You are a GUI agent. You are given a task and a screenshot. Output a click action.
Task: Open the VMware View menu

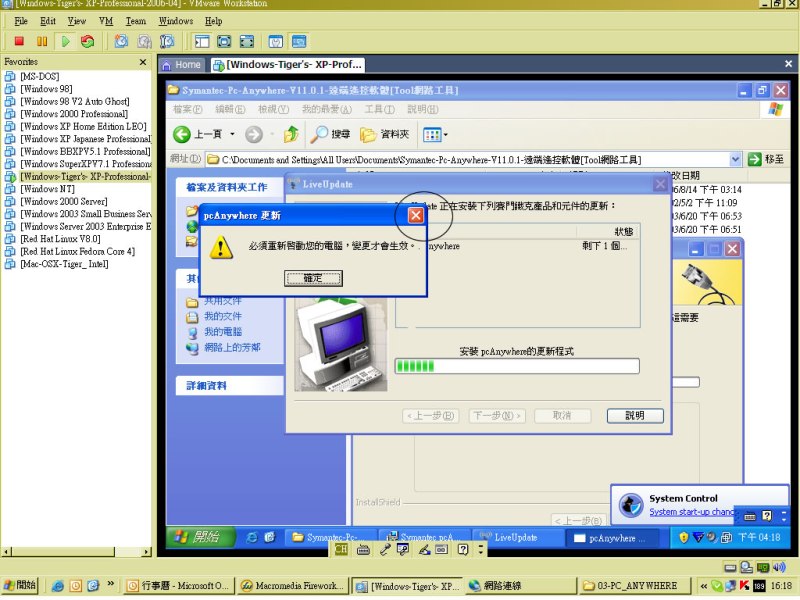click(x=77, y=21)
